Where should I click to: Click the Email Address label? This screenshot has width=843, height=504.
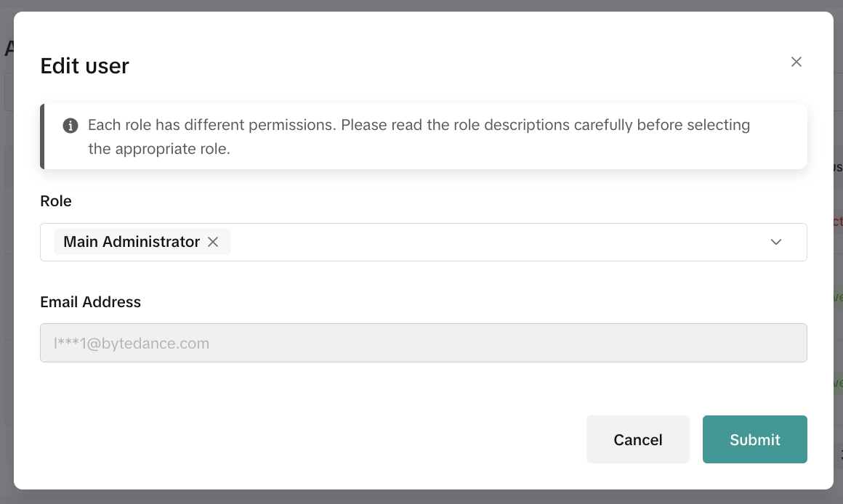coord(91,302)
